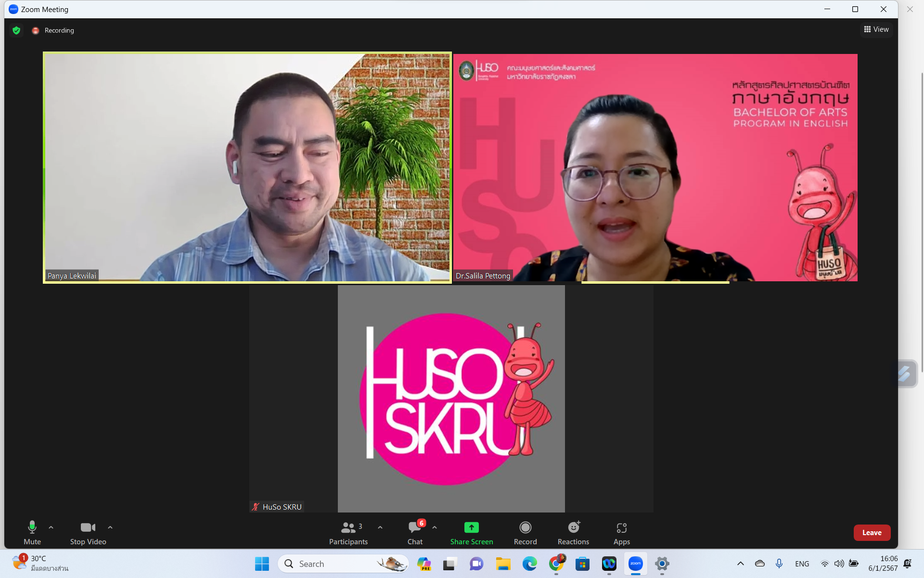This screenshot has width=924, height=578.
Task: Open Wi-Fi network settings tray icon
Action: point(825,564)
